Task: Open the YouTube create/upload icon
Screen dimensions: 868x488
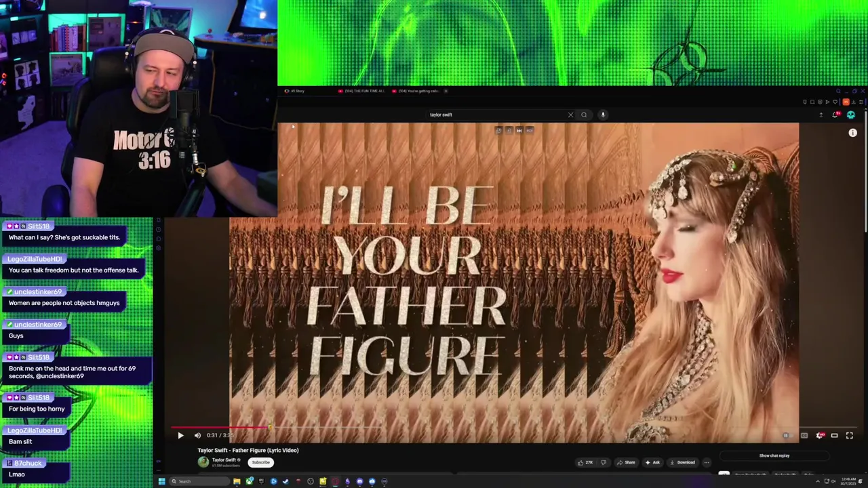Action: pos(821,115)
